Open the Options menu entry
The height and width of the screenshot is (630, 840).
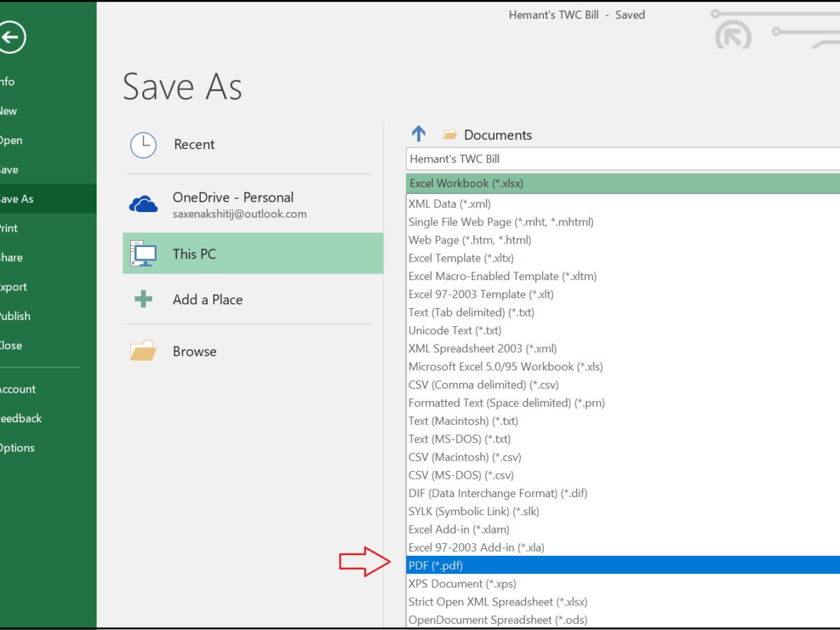point(16,448)
